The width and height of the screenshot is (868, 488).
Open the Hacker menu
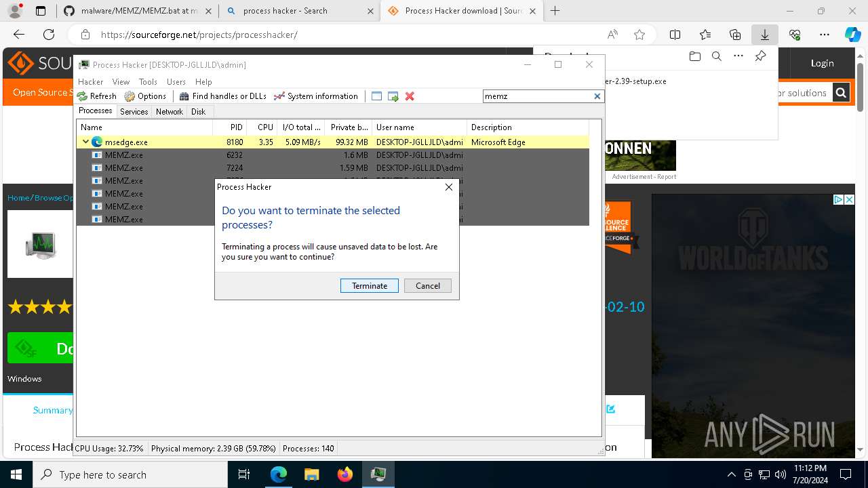coord(90,81)
